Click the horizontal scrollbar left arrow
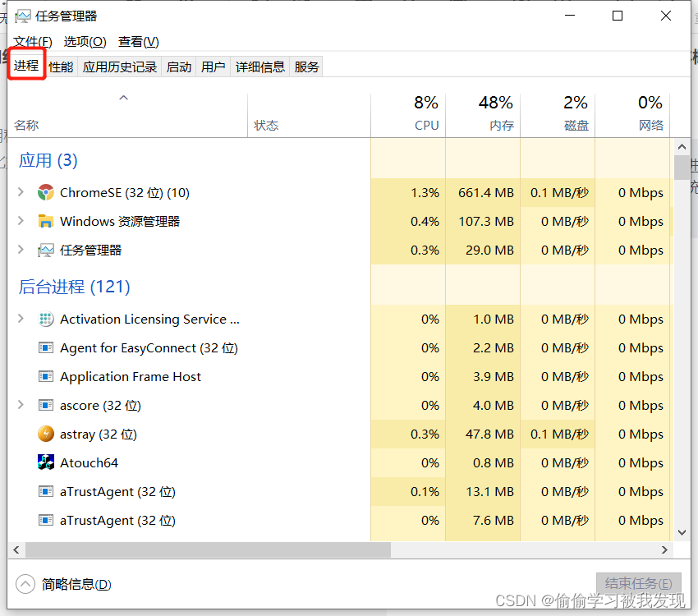 [x=16, y=549]
